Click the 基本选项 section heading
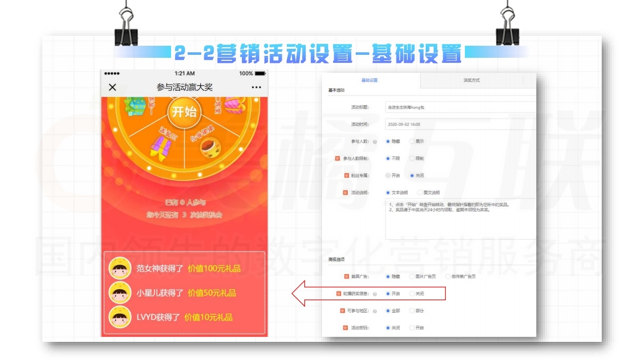The width and height of the screenshot is (644, 362). (336, 90)
